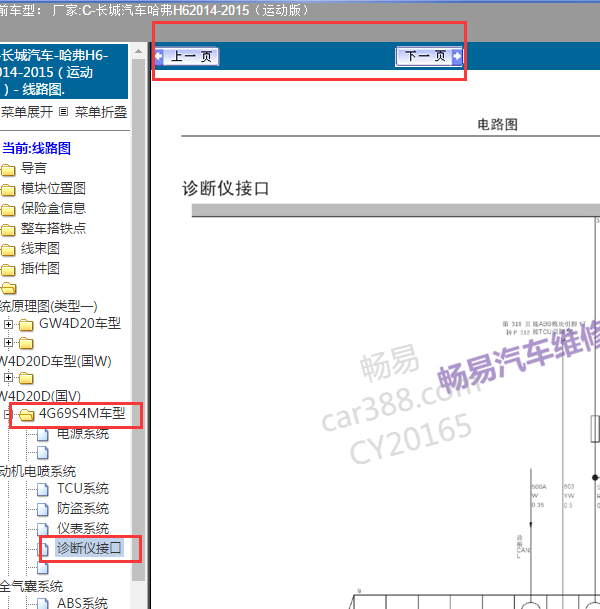The width and height of the screenshot is (600, 609).
Task: Open 全气囊系统 page
Action: pyautogui.click(x=31, y=586)
